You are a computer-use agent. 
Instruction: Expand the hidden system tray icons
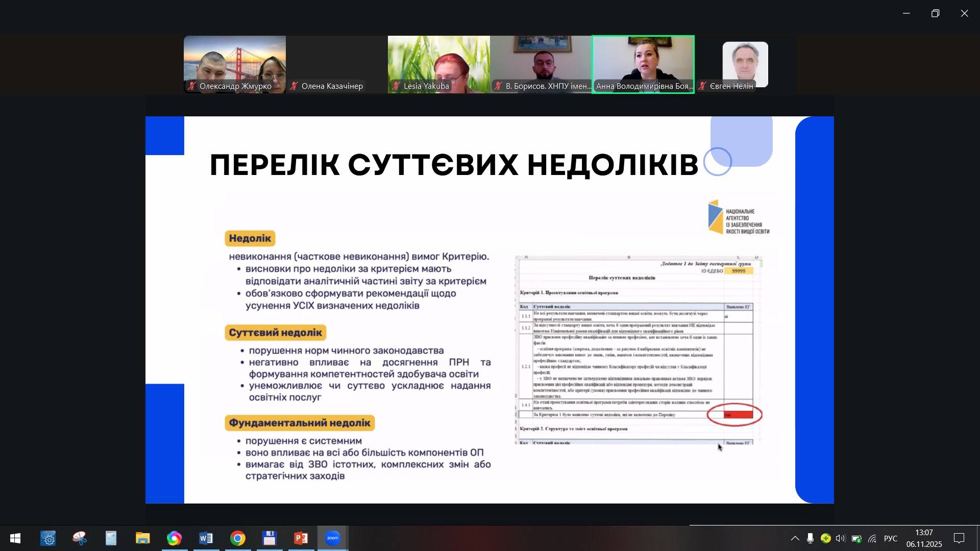pos(795,539)
